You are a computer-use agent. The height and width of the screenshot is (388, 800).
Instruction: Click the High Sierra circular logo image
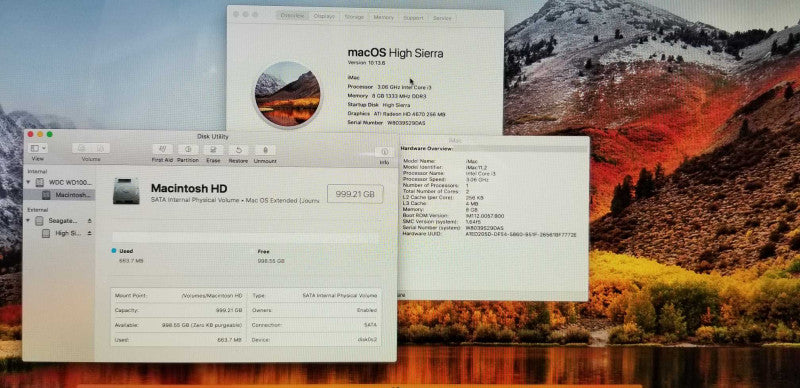pyautogui.click(x=287, y=94)
